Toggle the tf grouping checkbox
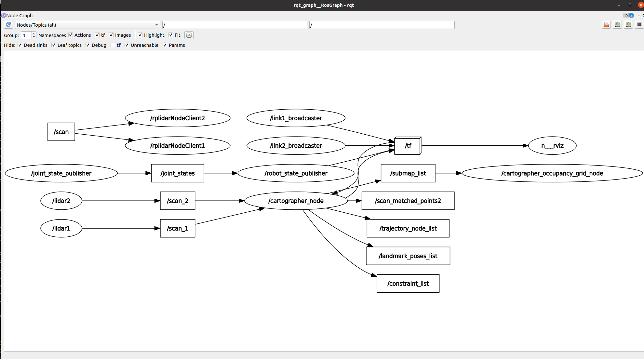The width and height of the screenshot is (644, 359). tap(97, 35)
